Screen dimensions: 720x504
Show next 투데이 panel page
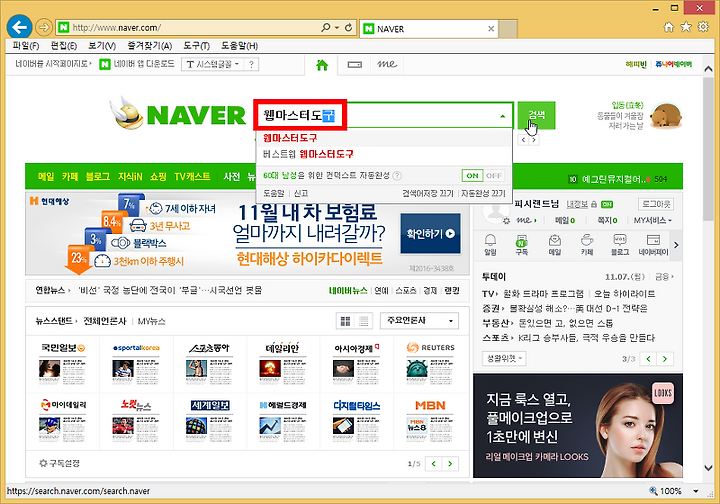665,358
